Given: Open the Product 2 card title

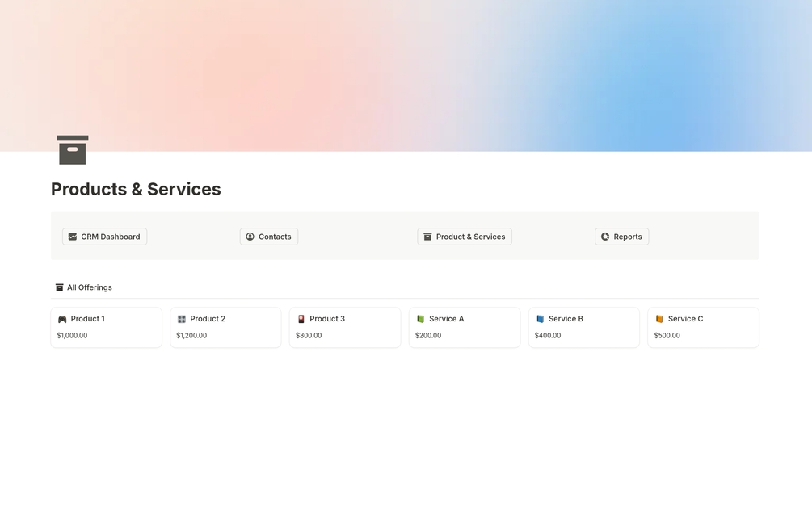Looking at the screenshot, I should click(x=208, y=319).
